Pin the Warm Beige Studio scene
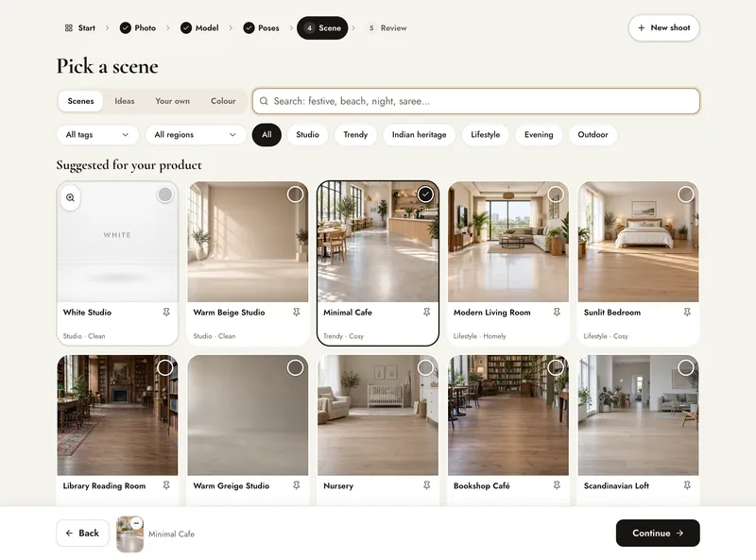Viewport: 756px width, 560px height. point(297,313)
